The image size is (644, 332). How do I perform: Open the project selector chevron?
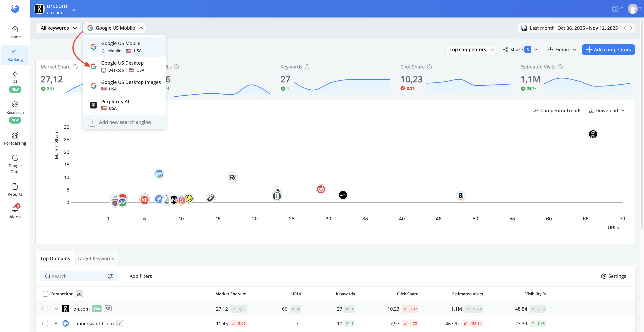pos(73,10)
